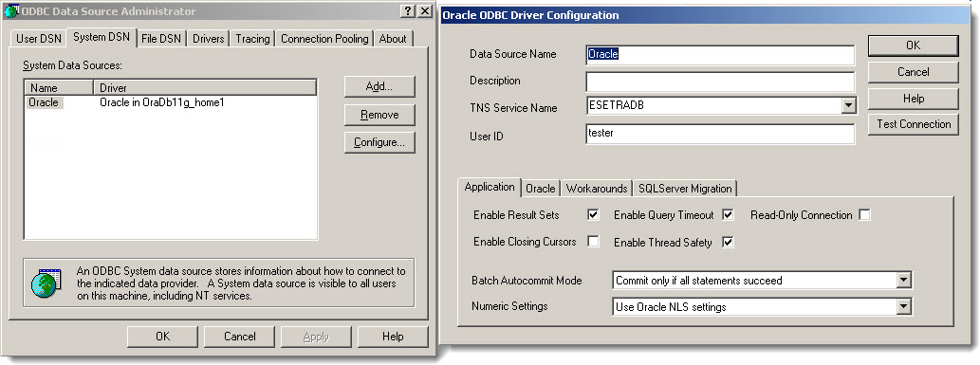Open the SQLServer Migration tab
The width and height of the screenshot is (980, 365).
click(x=685, y=188)
